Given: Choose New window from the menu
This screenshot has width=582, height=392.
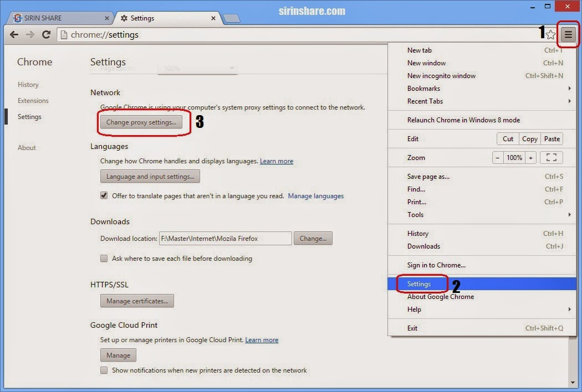Looking at the screenshot, I should (482, 63).
